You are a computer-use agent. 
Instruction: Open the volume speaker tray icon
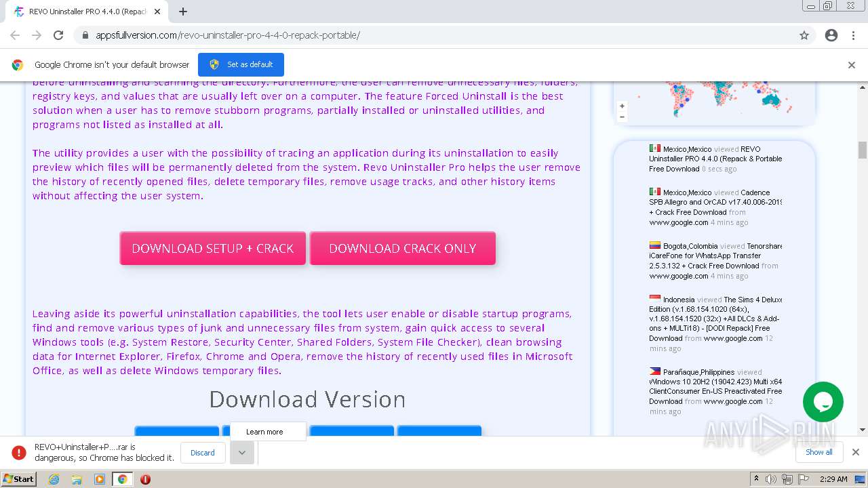771,479
